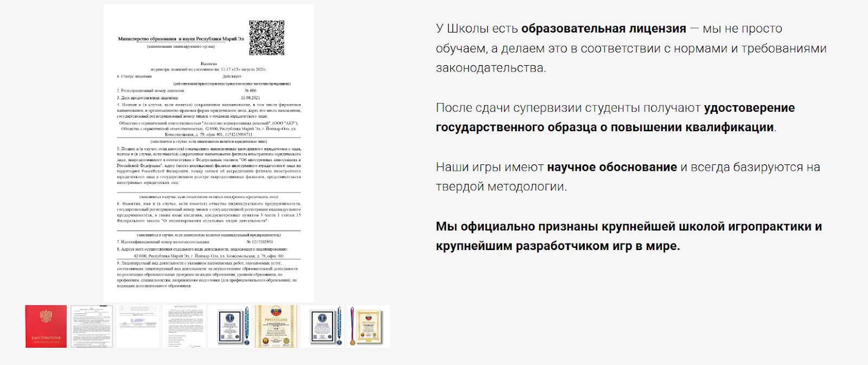Click the text «твердой методологии»

click(x=500, y=187)
